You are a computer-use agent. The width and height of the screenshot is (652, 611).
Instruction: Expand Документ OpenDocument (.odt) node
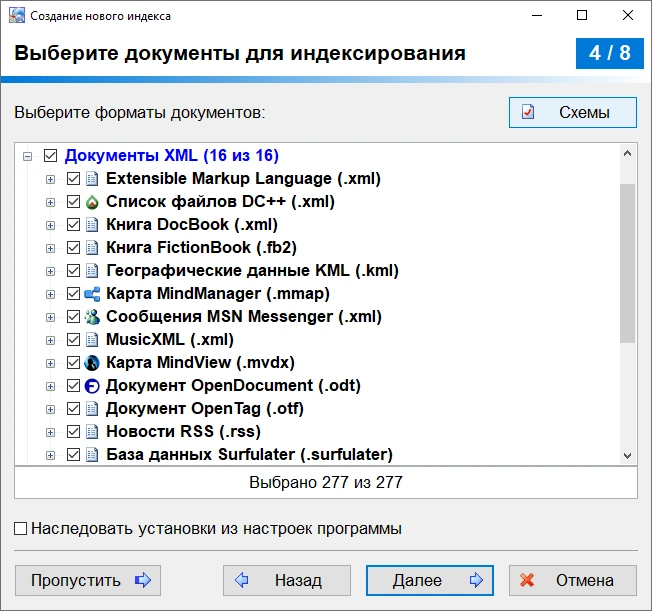click(50, 386)
